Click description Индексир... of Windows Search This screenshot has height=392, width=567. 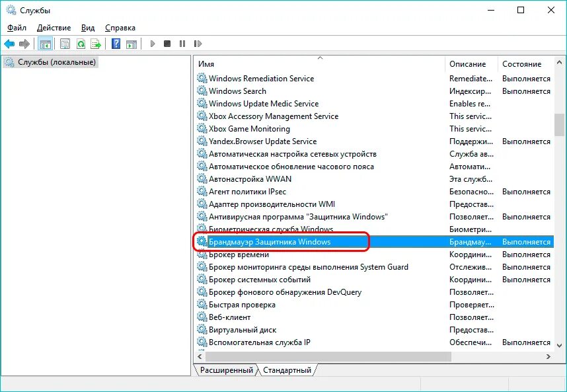pos(470,91)
